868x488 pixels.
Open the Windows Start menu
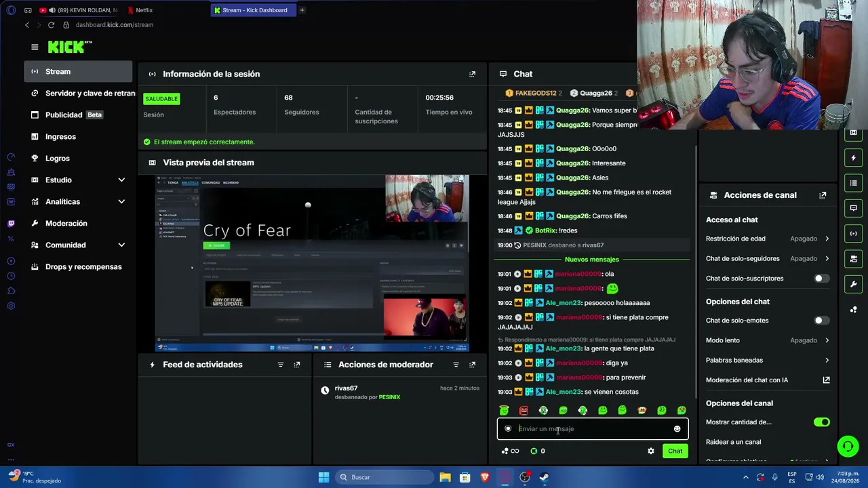pos(324,477)
